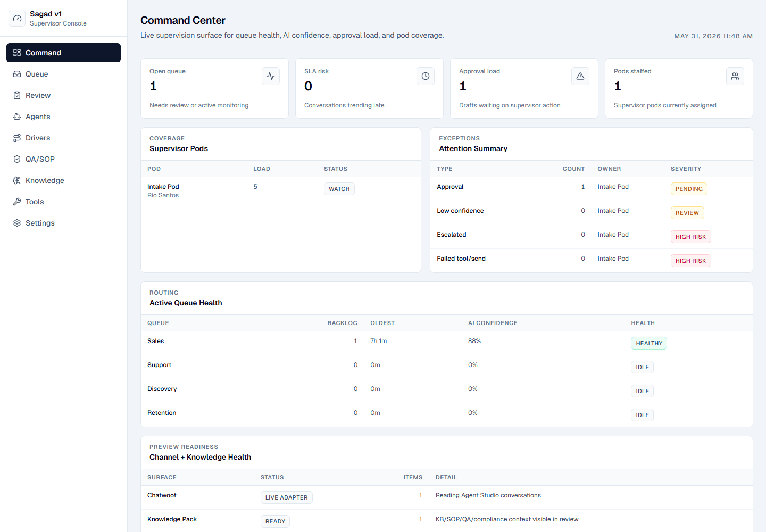Image resolution: width=766 pixels, height=532 pixels.
Task: Go to the Queue section
Action: (x=63, y=74)
